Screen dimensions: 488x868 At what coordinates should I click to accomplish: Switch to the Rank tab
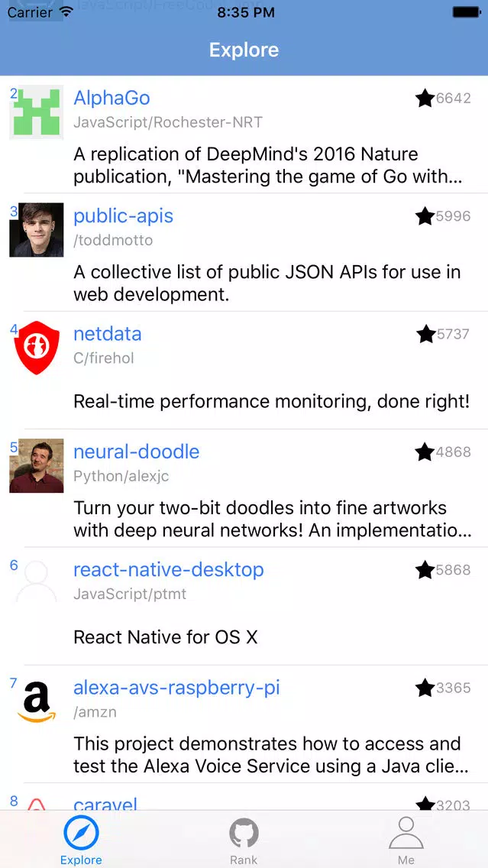tap(244, 840)
